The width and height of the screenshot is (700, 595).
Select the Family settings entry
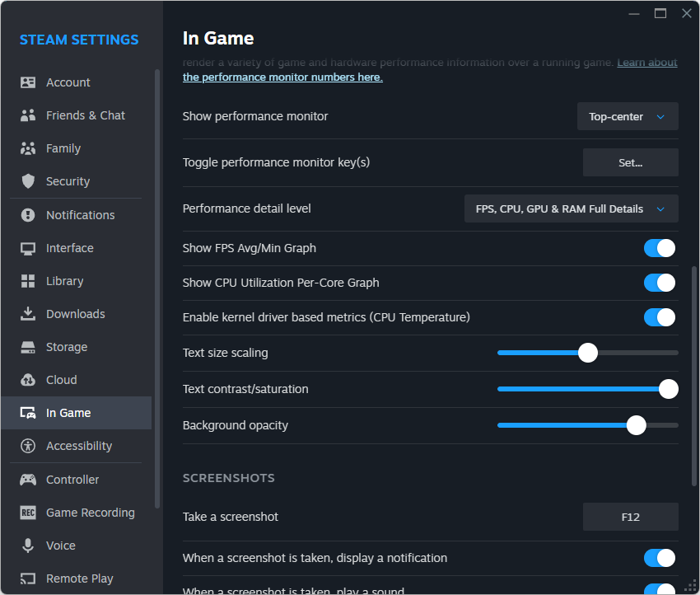pos(77,148)
